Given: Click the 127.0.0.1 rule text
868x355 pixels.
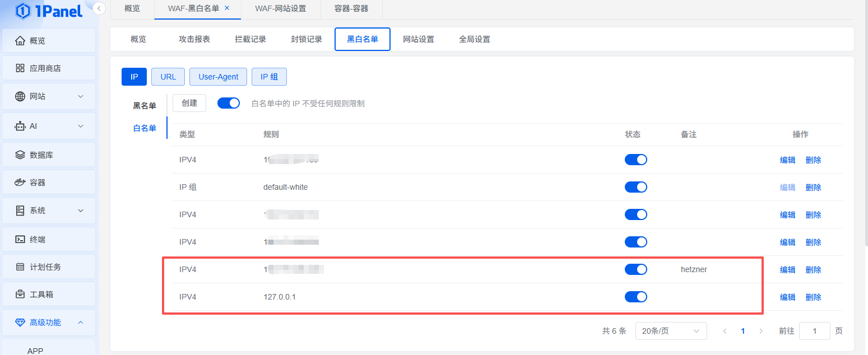Looking at the screenshot, I should [x=279, y=297].
